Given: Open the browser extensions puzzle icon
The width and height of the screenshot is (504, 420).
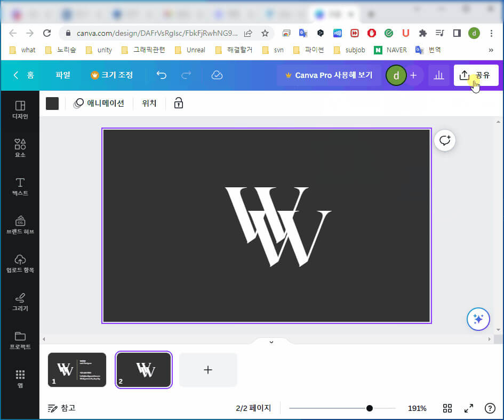Looking at the screenshot, I should (x=423, y=33).
